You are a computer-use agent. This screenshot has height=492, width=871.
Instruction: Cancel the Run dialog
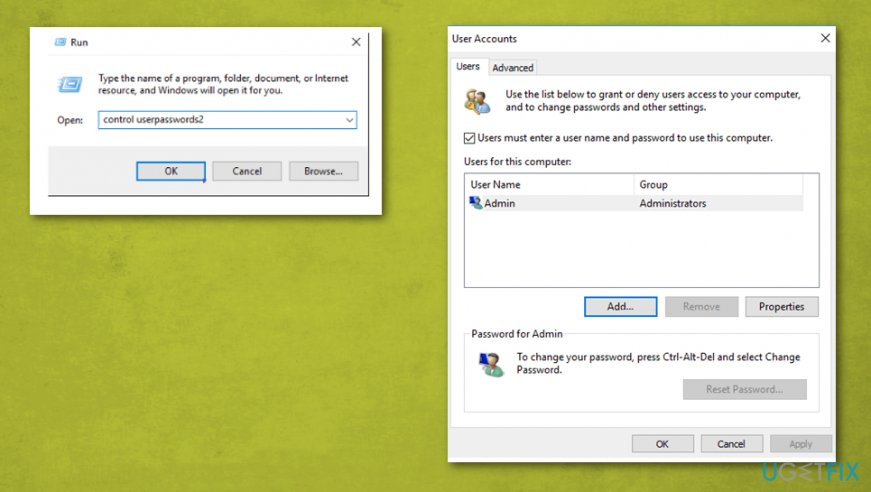pyautogui.click(x=247, y=171)
